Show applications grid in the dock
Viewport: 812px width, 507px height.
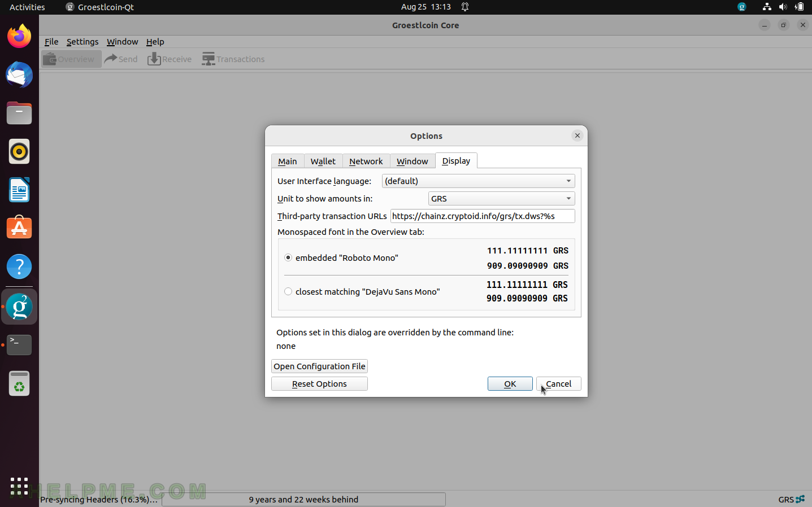click(19, 486)
